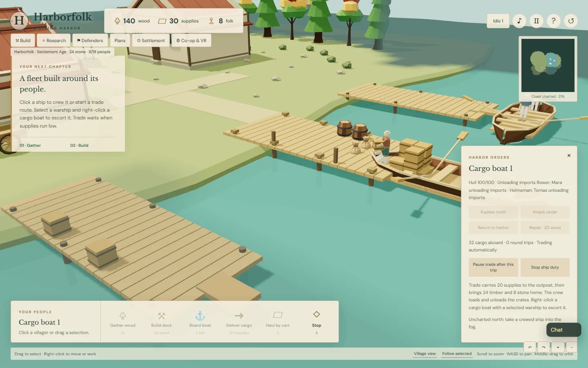Open the Defenders menu
The height and width of the screenshot is (368, 588).
click(90, 40)
